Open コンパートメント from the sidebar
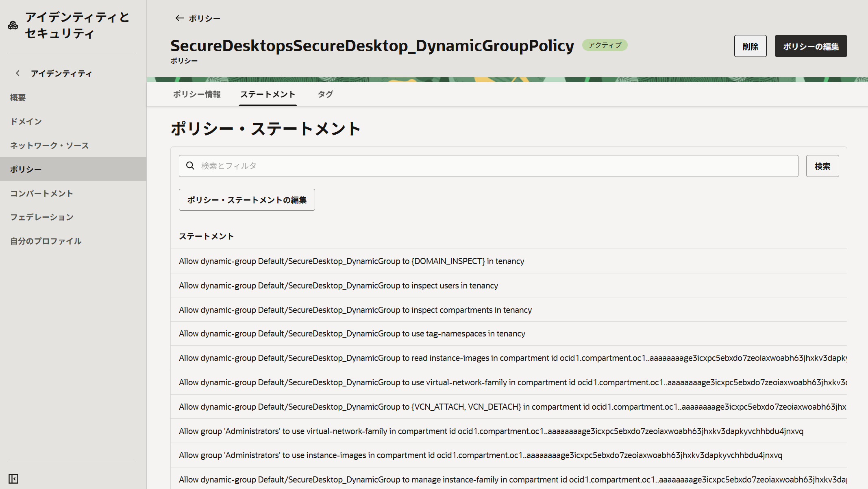 42,193
